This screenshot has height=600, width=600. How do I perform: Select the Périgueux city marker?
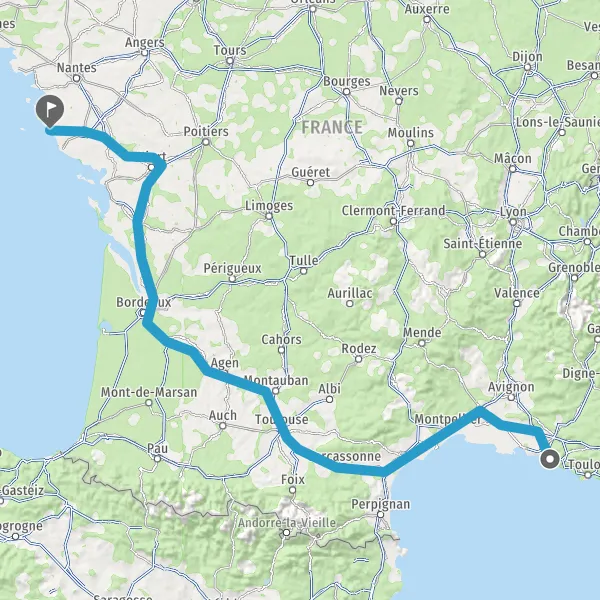pos(232,279)
